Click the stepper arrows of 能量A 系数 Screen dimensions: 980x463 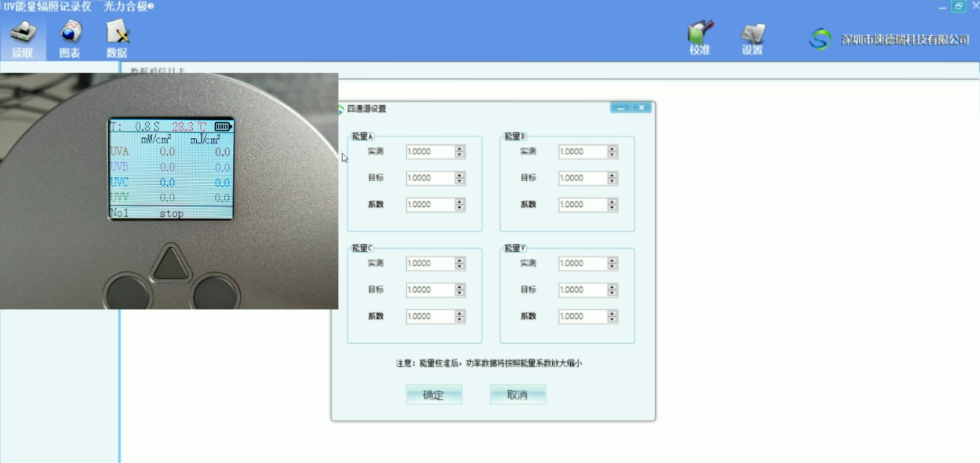pos(460,204)
